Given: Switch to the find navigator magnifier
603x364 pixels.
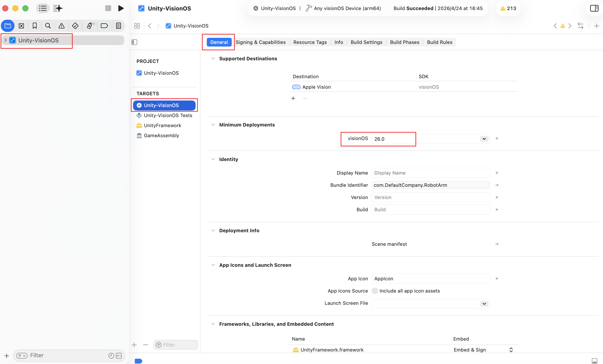Looking at the screenshot, I should pos(48,26).
